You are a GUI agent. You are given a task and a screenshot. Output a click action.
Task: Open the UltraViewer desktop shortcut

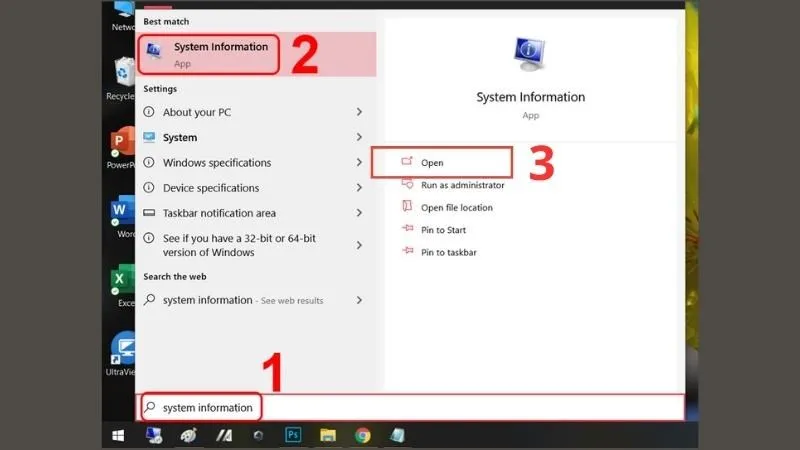[122, 352]
